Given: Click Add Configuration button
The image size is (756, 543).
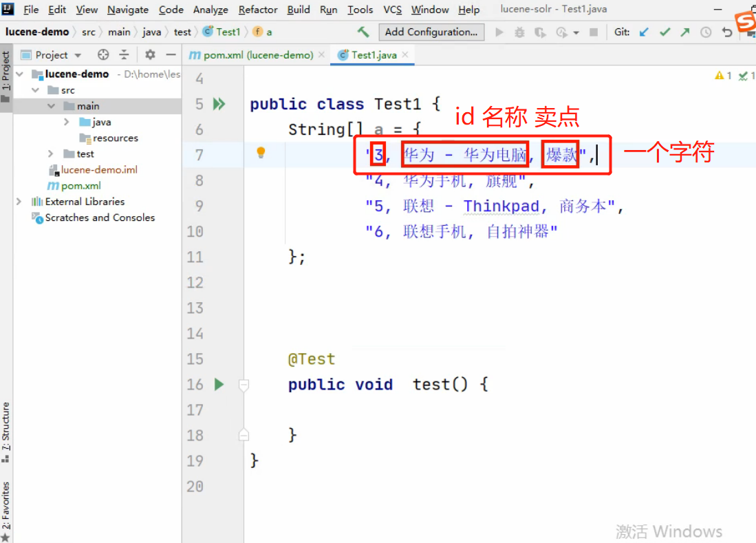Looking at the screenshot, I should click(x=431, y=32).
